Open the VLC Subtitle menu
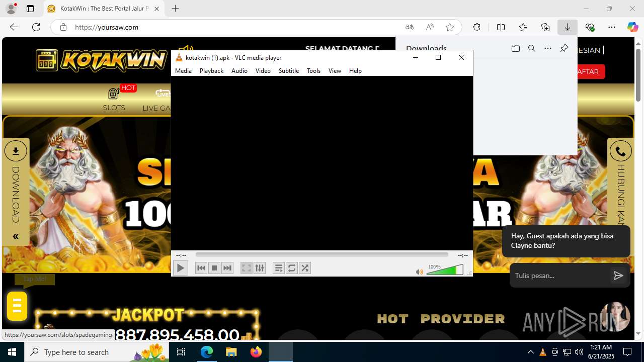 click(289, 71)
